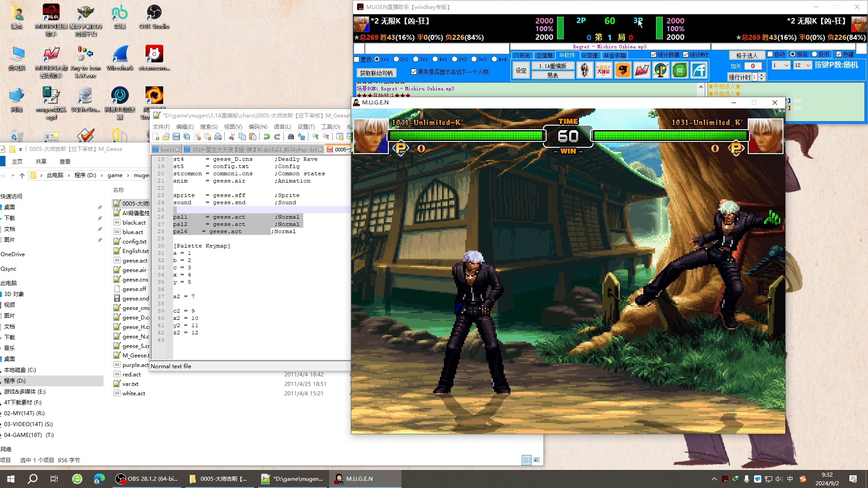
Task: Expand breadcrumb chevron after game folder
Action: [128, 175]
